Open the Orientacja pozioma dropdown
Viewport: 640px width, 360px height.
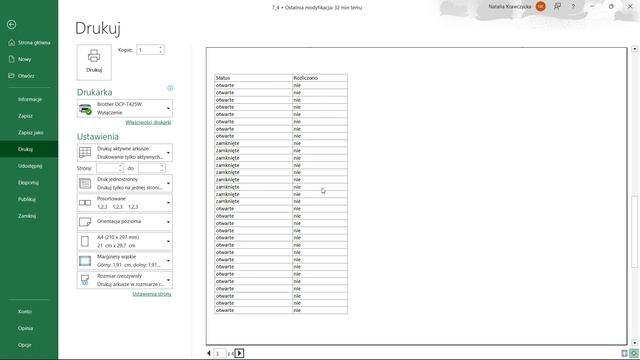124,222
